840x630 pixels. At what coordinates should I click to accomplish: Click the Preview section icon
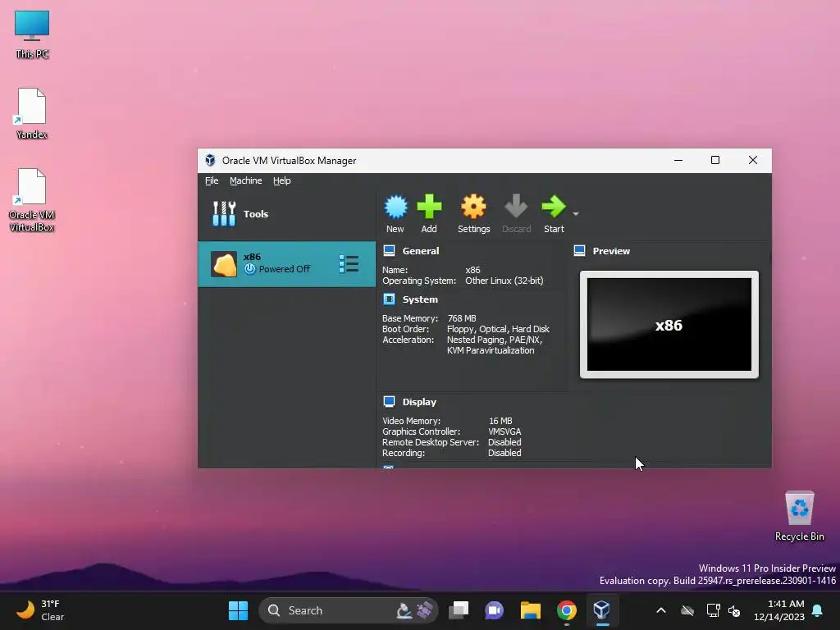tap(580, 251)
